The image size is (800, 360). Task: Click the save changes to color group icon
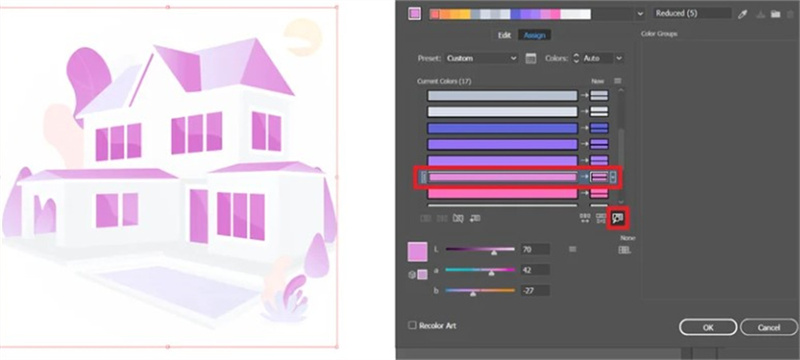tap(760, 14)
